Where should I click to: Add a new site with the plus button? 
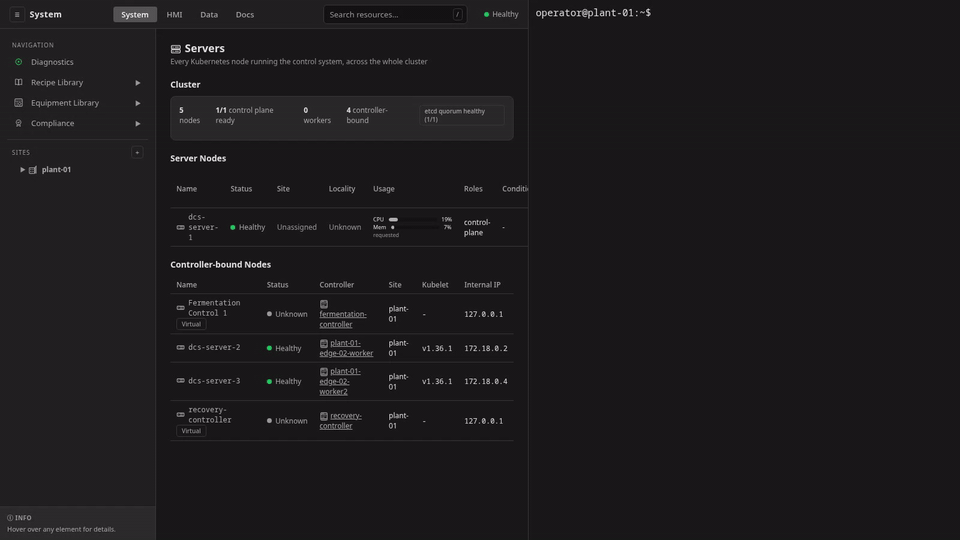(x=137, y=152)
